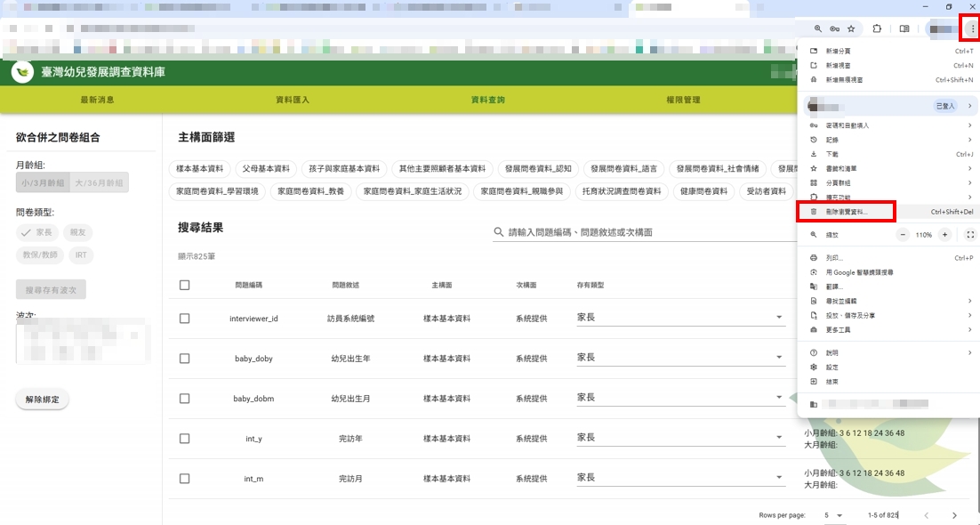Check the baby_doby row checkbox
This screenshot has height=525, width=980.
pos(185,359)
